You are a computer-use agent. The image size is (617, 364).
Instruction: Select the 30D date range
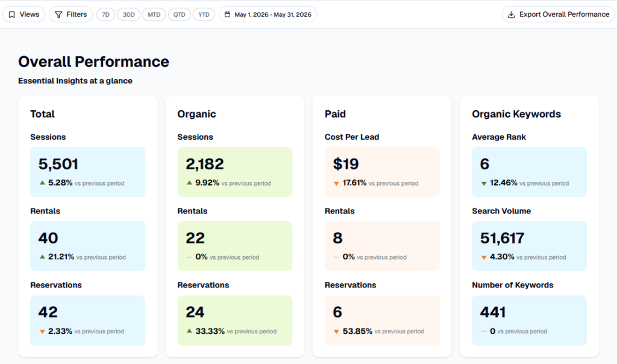pyautogui.click(x=129, y=14)
